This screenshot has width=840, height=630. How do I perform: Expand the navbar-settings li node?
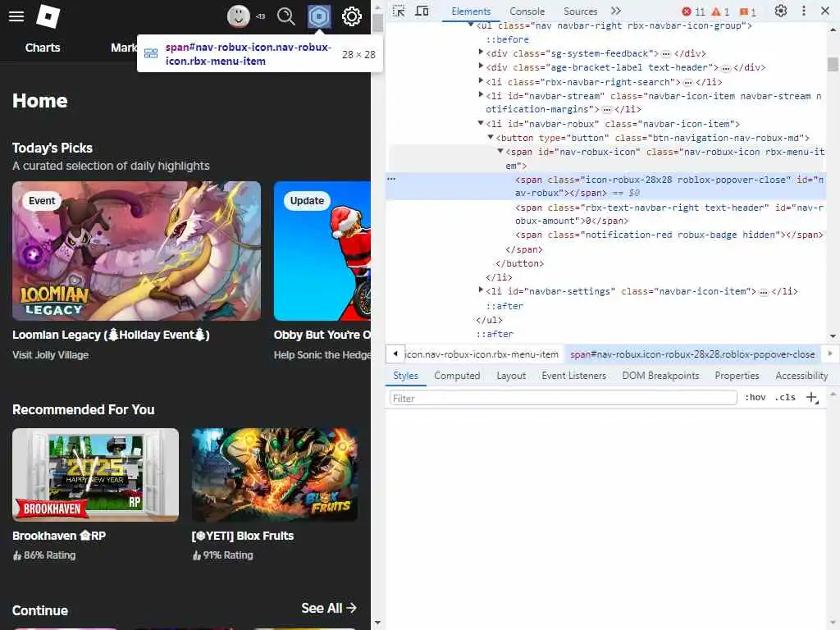[x=481, y=290]
